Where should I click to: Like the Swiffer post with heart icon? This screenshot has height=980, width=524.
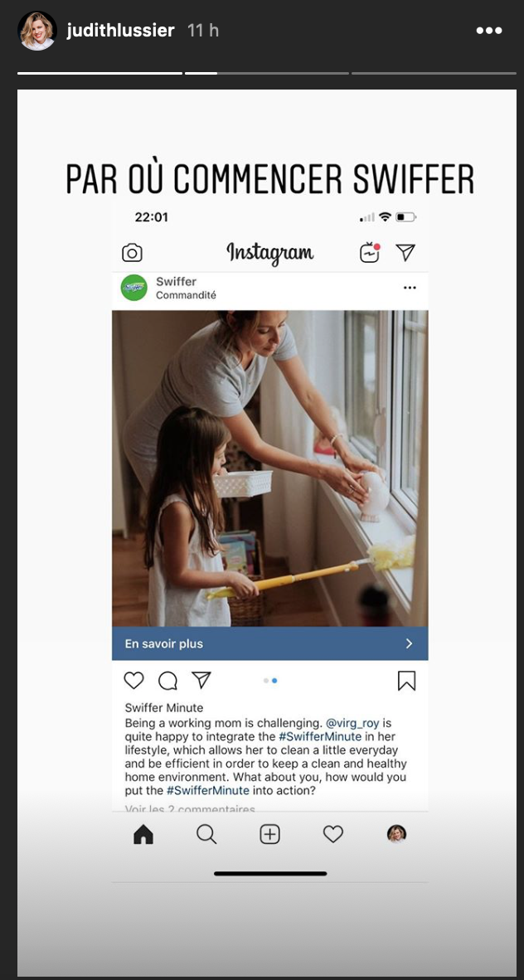[x=133, y=680]
